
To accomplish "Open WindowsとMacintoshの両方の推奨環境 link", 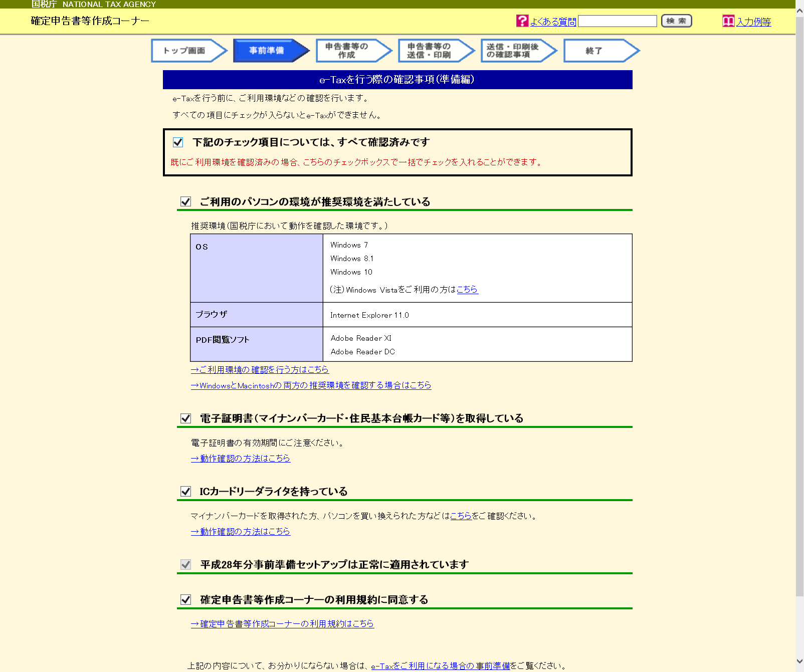I will [x=311, y=385].
